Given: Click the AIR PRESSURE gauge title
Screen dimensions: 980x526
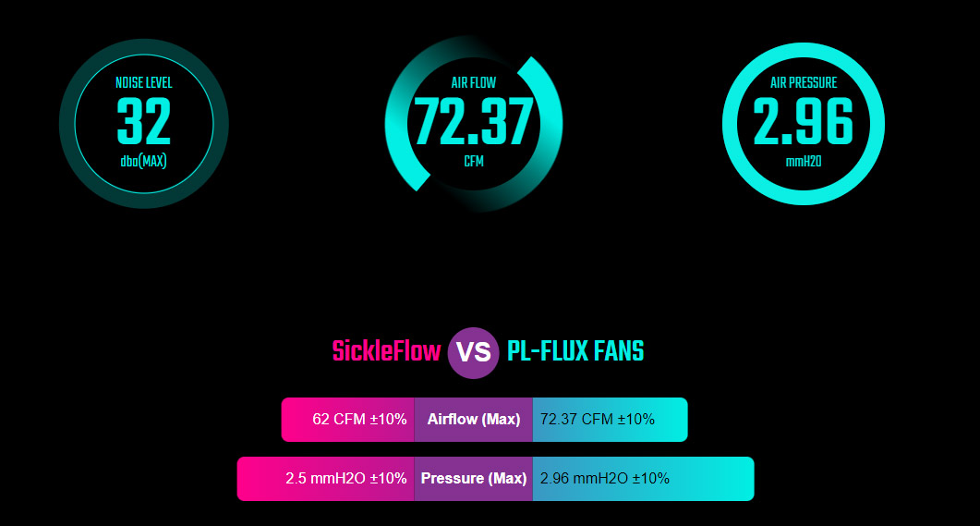Looking at the screenshot, I should [804, 82].
